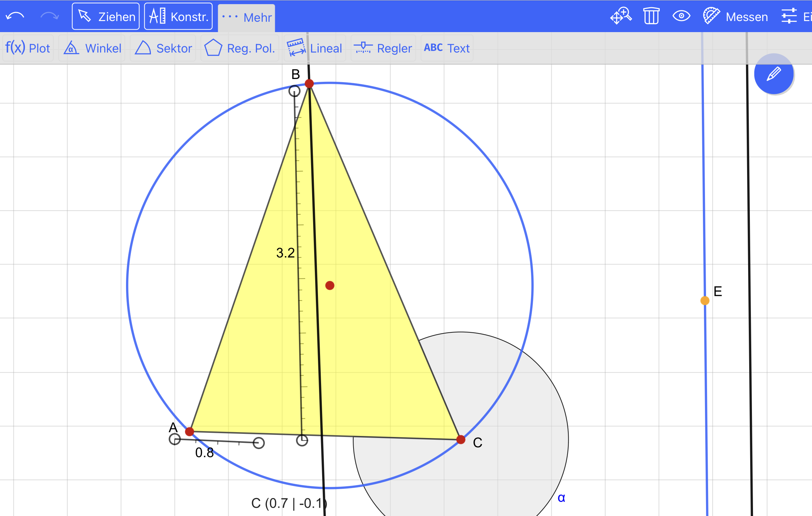Click the orange point E

(705, 301)
